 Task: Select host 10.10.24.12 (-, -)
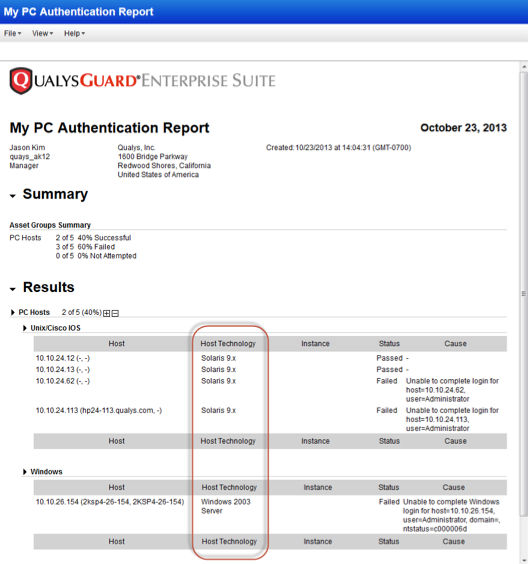(63, 358)
